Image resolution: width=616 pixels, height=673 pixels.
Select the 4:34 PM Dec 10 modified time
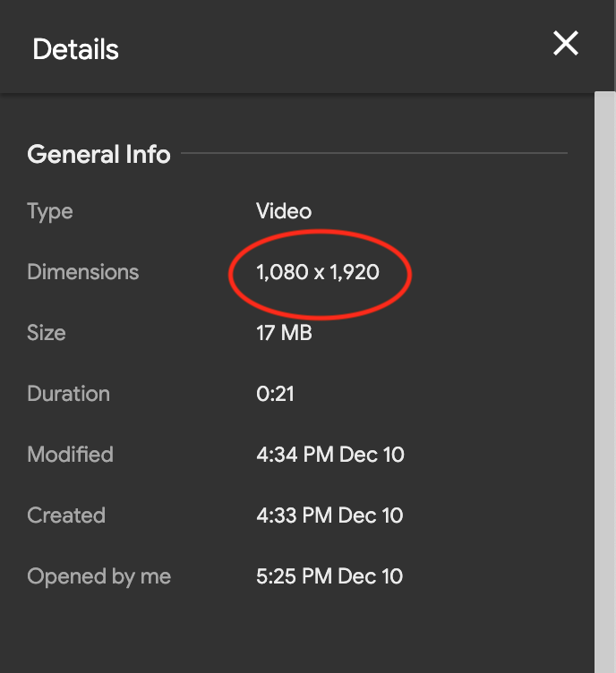point(329,455)
